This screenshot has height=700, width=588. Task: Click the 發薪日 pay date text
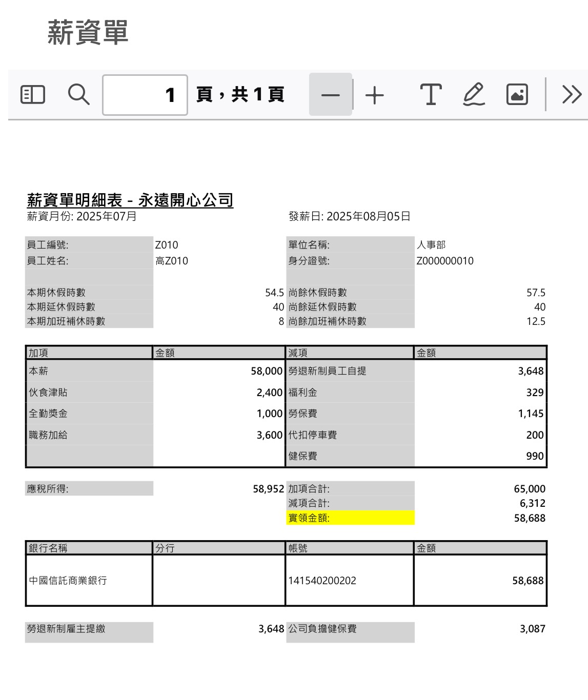(x=350, y=216)
